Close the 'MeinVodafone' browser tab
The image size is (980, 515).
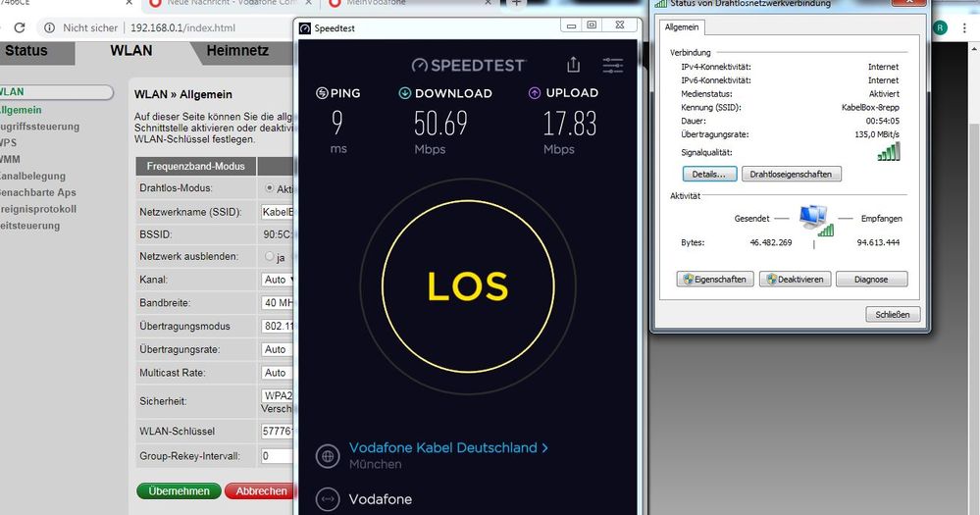(489, 3)
